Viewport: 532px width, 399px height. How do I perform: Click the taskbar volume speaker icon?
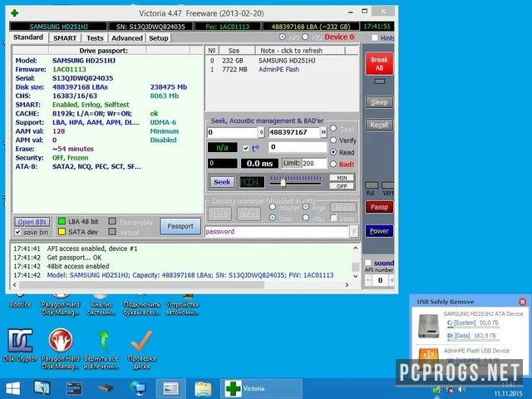(x=462, y=390)
